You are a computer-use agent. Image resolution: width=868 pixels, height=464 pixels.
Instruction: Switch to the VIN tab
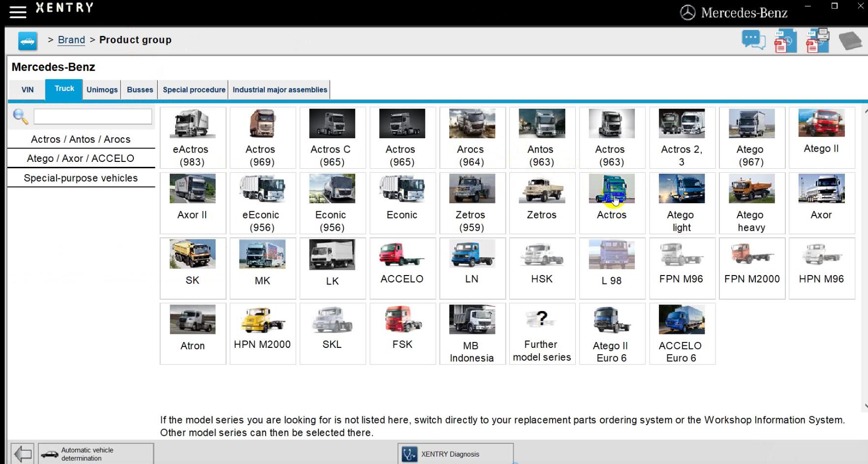(x=28, y=90)
